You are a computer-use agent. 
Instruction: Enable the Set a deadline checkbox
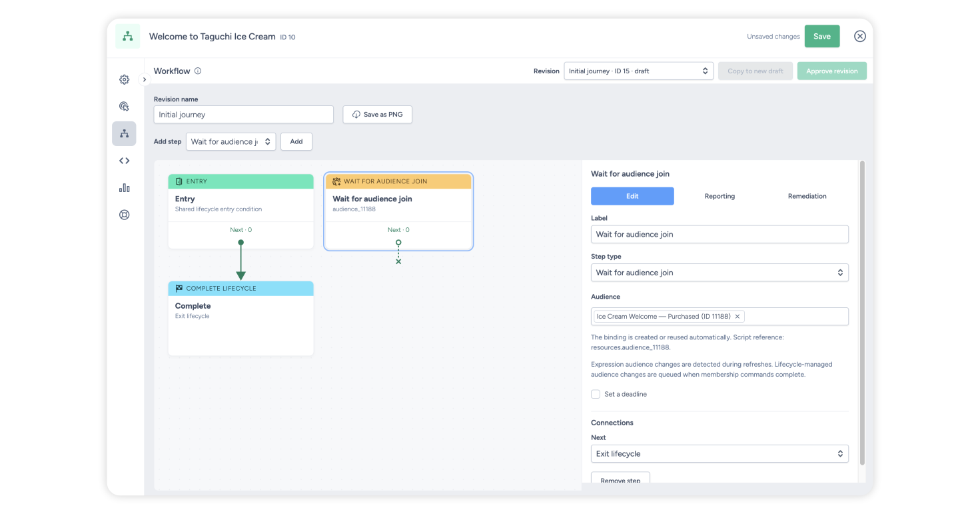[596, 394]
